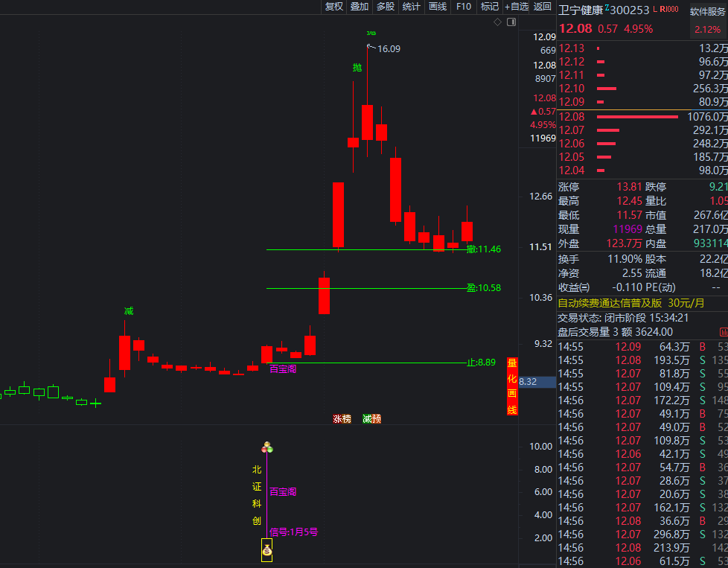Open the 统计 statistics menu

pos(412,7)
